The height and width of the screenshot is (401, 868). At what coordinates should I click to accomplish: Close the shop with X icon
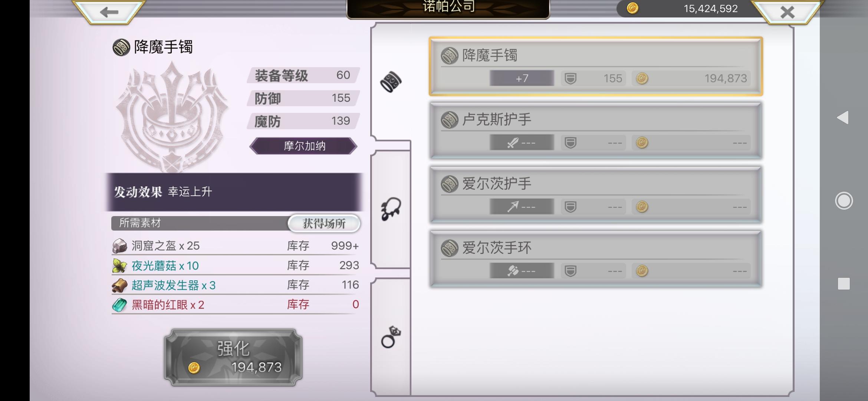click(787, 12)
